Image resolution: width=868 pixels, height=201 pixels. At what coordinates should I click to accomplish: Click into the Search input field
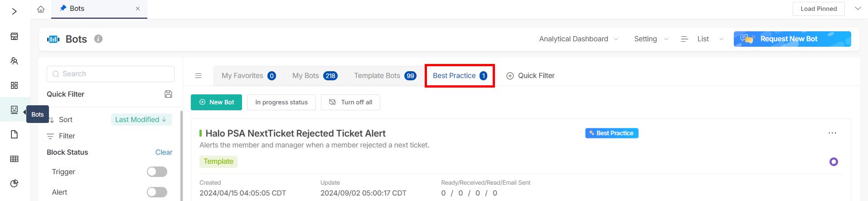pyautogui.click(x=111, y=74)
